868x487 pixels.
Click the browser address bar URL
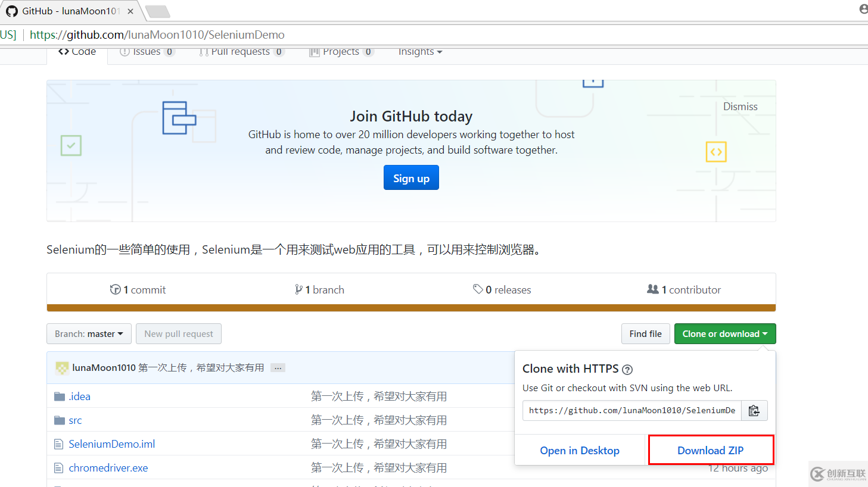point(157,35)
